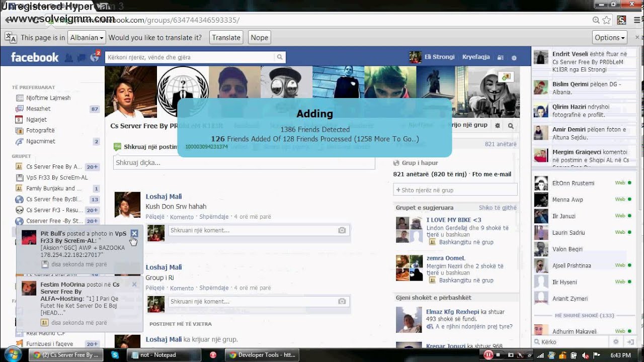Click the Shkruaj diçka post box
This screenshot has height=362, width=644.
click(x=244, y=163)
